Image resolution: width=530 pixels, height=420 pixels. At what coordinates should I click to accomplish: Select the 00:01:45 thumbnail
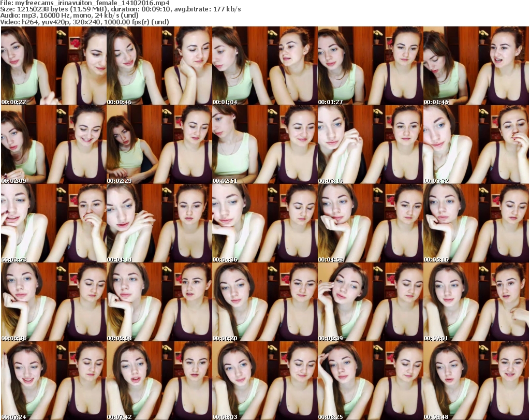(x=476, y=66)
